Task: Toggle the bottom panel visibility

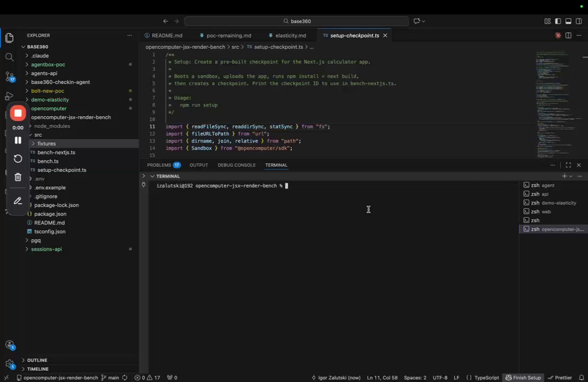Action: 568,21
